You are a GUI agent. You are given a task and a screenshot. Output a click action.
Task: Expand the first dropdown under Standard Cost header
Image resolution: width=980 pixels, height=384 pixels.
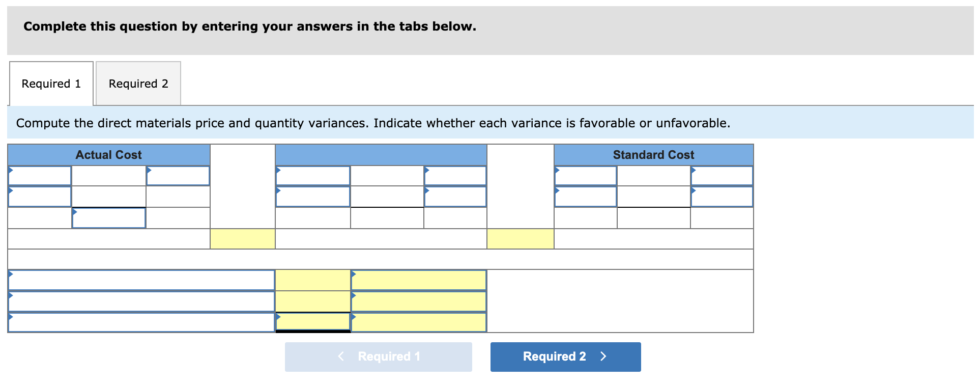point(585,176)
